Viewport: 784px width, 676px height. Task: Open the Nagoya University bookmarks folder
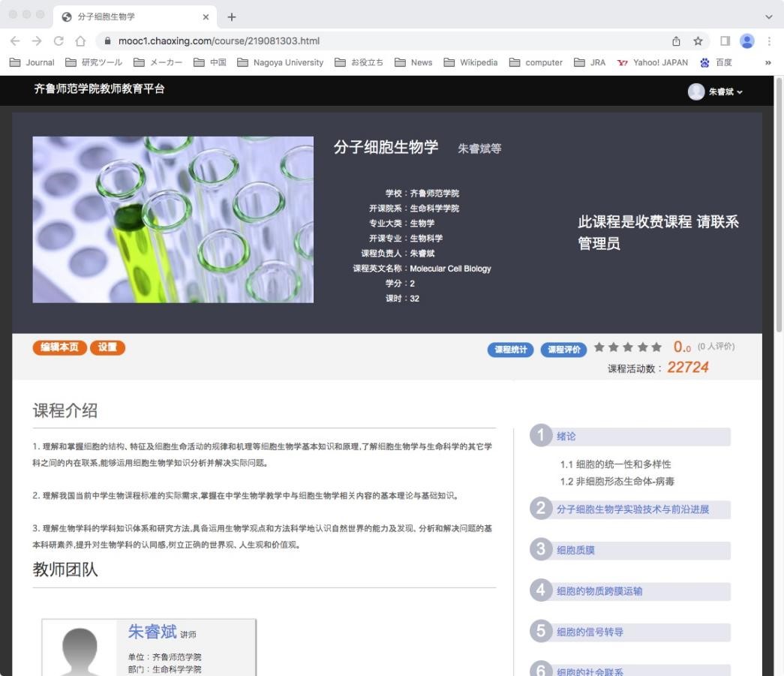280,62
